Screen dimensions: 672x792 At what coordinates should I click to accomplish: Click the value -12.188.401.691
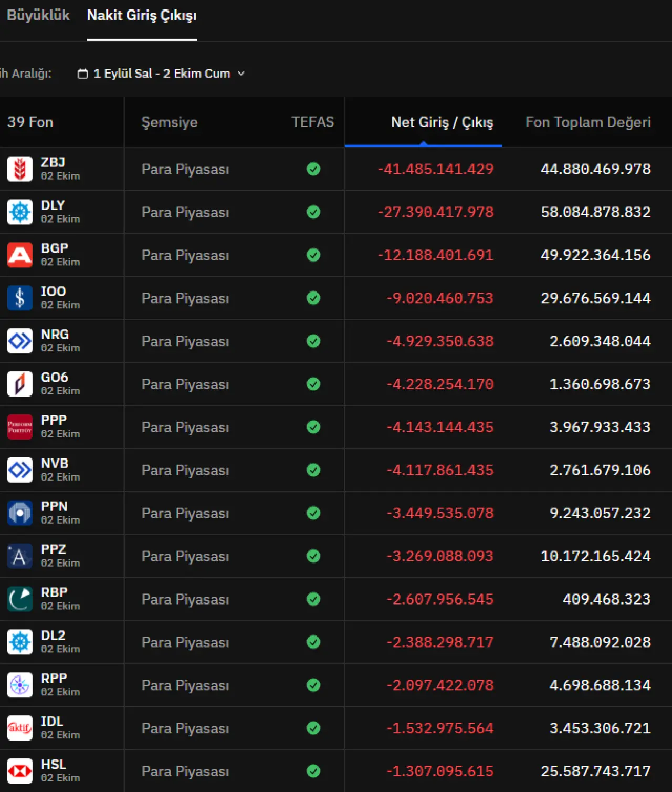[x=436, y=255]
